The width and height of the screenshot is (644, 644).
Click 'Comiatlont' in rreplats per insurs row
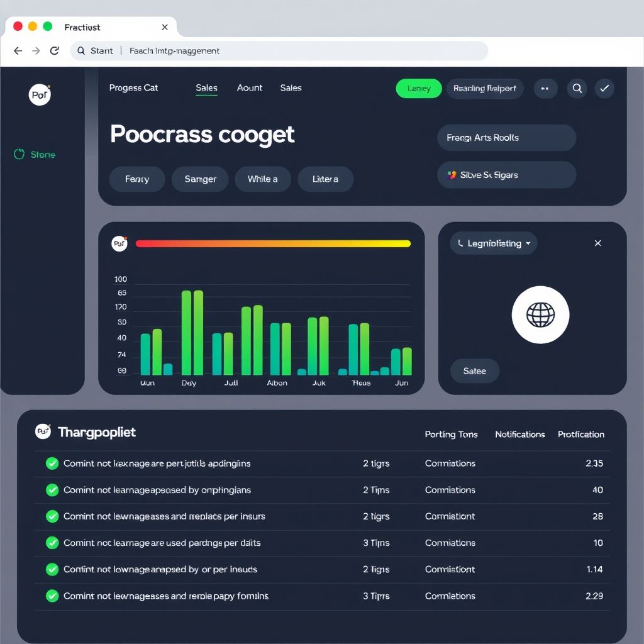pos(450,516)
